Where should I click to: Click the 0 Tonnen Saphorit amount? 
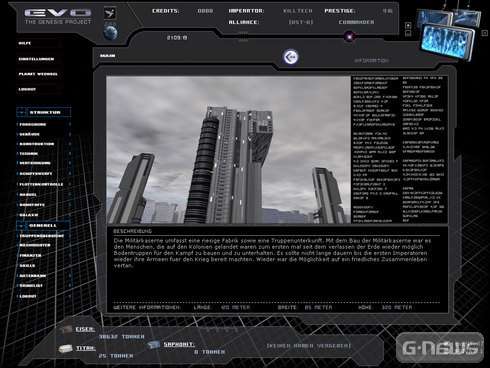pos(209,352)
